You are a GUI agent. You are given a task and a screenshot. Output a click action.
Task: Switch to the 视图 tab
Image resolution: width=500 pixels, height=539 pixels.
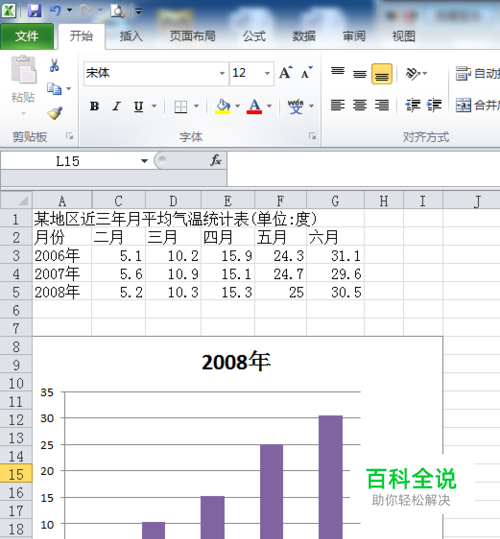(x=404, y=36)
